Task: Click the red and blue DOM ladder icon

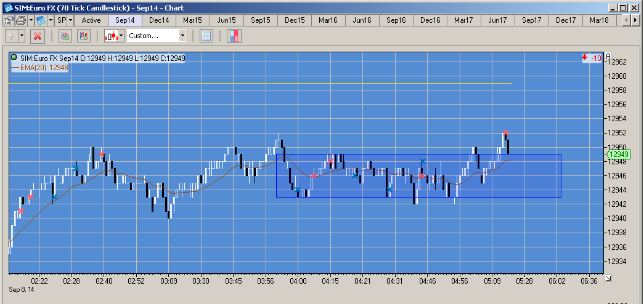Action: click(234, 36)
